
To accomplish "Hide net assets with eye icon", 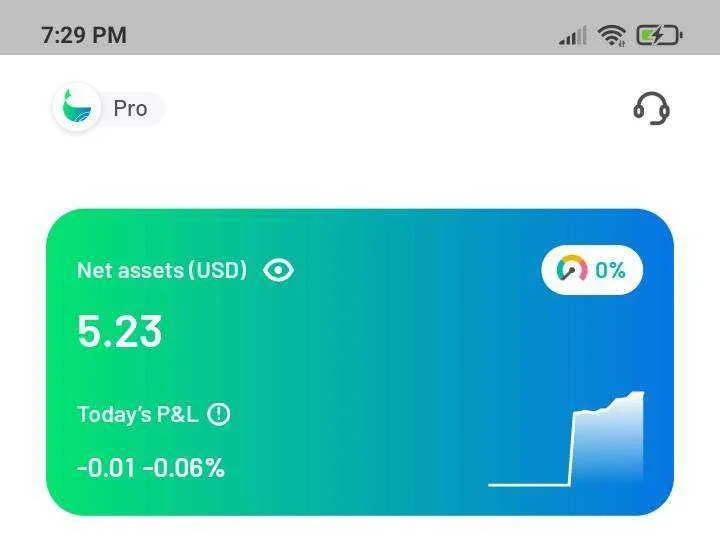I will coord(278,270).
